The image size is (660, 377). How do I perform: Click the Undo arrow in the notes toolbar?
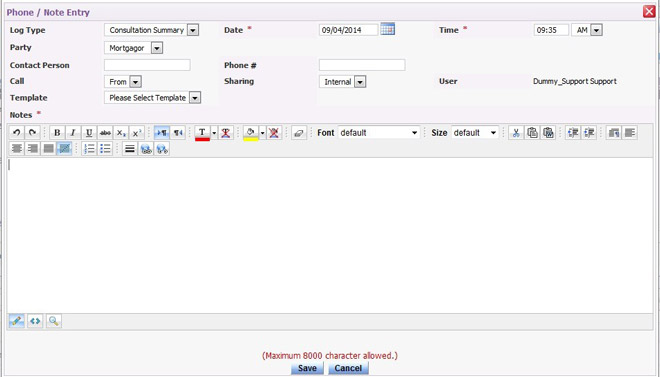tap(16, 133)
